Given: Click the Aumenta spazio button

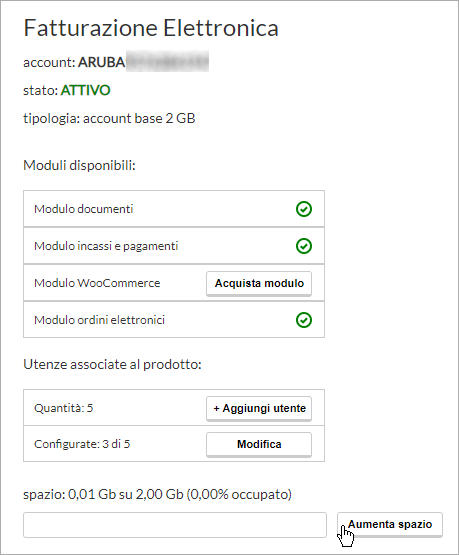Looking at the screenshot, I should [390, 524].
